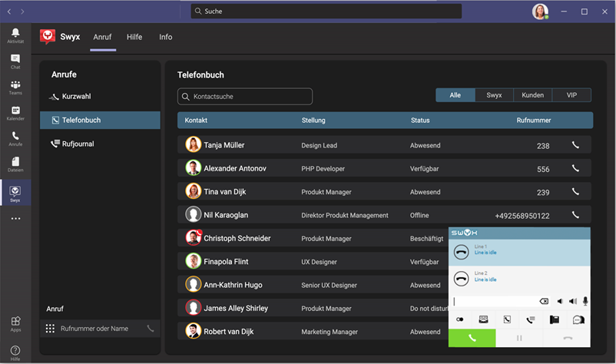Filter phonebook by Alle
The width and height of the screenshot is (616, 364).
click(455, 95)
